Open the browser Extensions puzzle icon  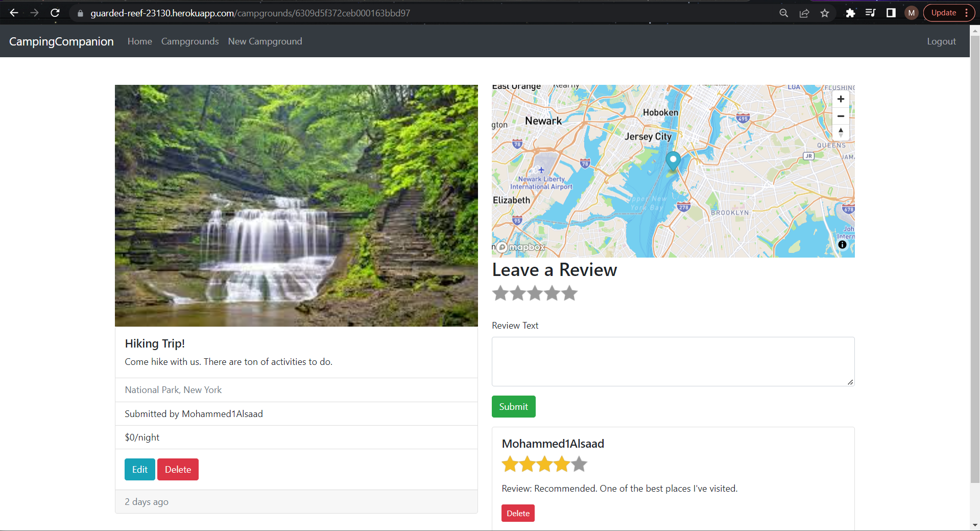pyautogui.click(x=850, y=13)
